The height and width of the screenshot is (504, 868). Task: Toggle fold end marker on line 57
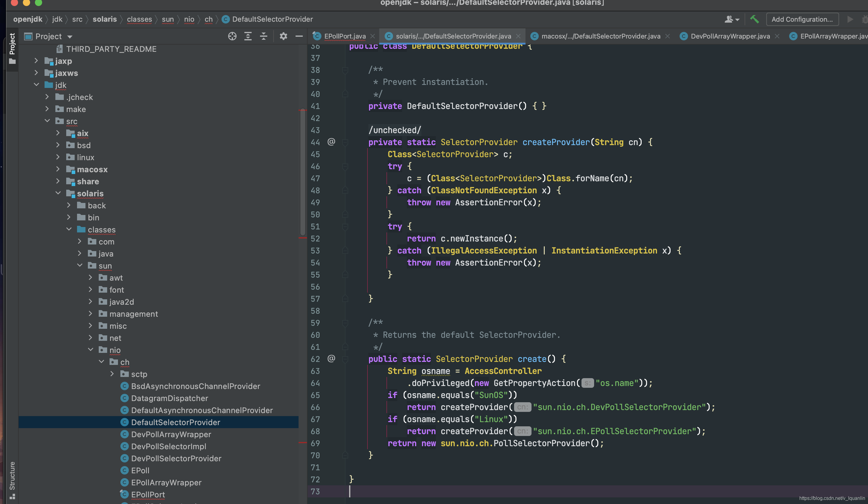coord(345,299)
